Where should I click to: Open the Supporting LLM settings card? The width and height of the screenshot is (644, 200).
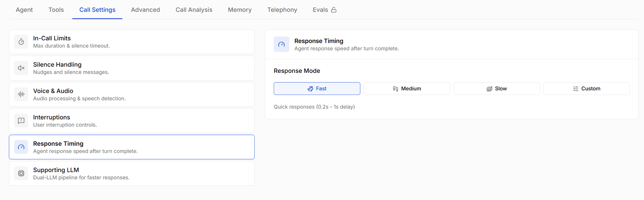point(132,173)
